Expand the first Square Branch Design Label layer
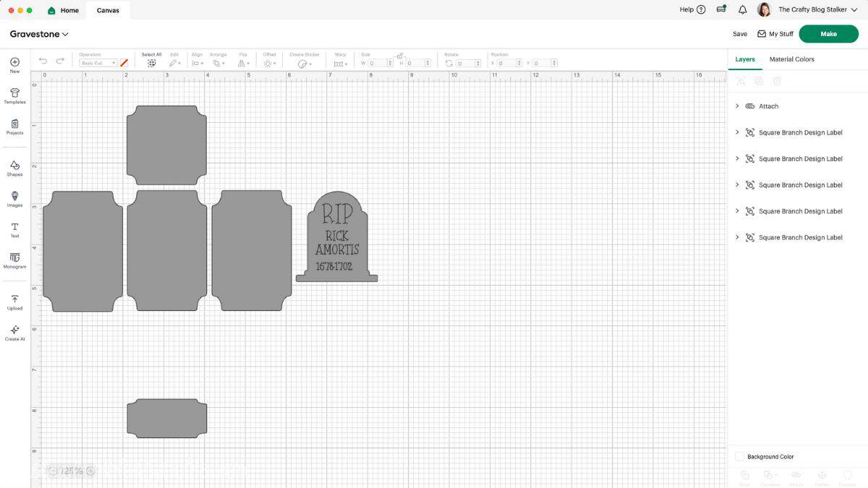The height and width of the screenshot is (488, 868). point(737,132)
